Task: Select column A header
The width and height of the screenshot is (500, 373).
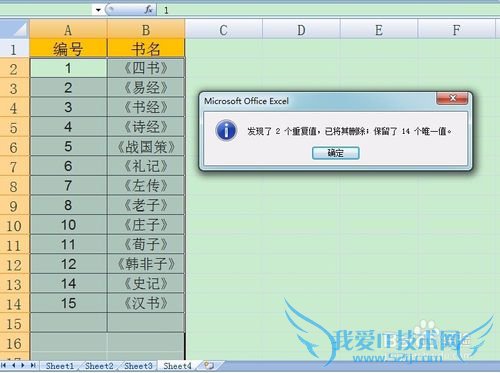Action: (68, 30)
